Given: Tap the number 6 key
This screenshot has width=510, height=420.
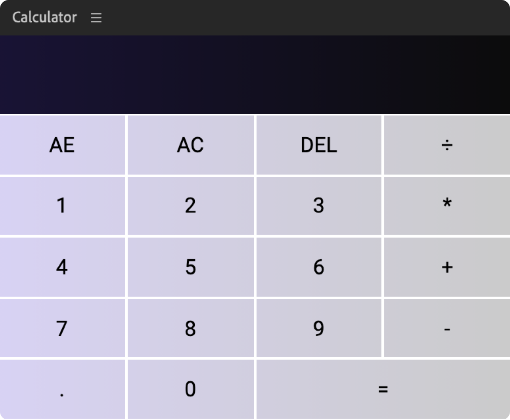Looking at the screenshot, I should coord(319,267).
